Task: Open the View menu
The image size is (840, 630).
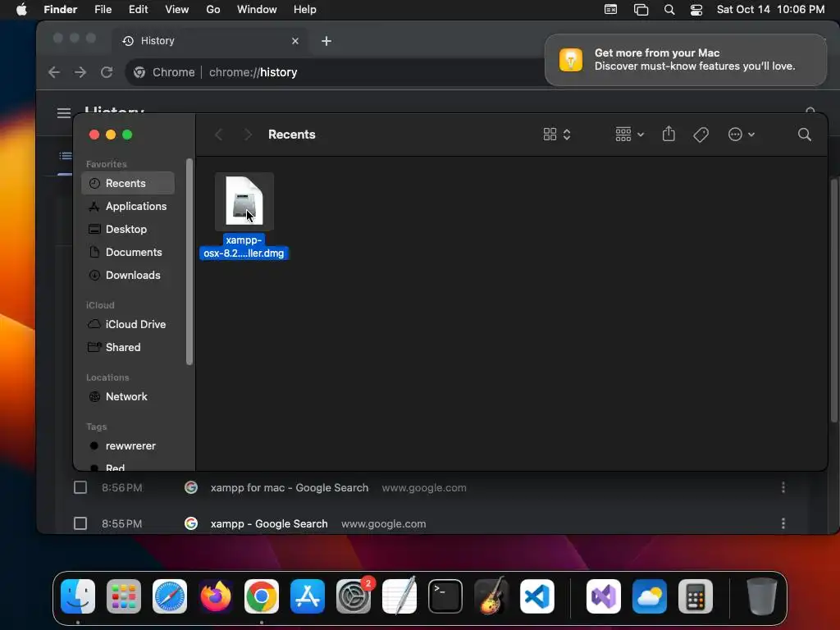Action: point(177,10)
